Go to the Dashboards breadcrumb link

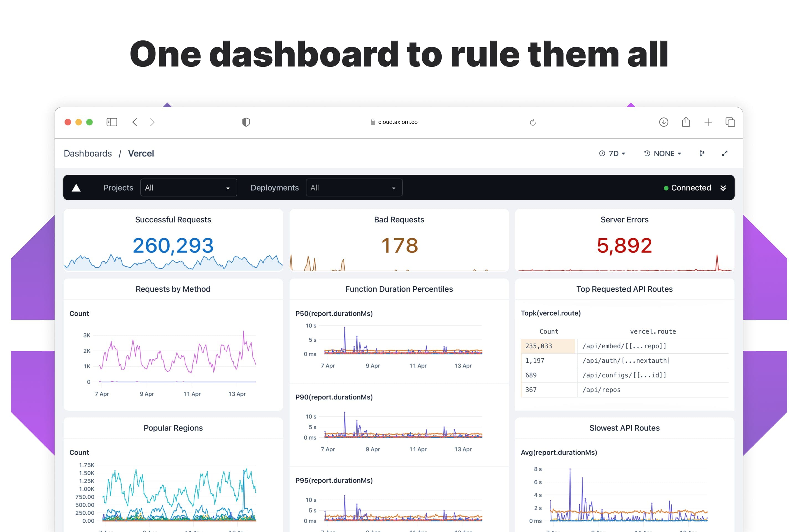pyautogui.click(x=88, y=153)
